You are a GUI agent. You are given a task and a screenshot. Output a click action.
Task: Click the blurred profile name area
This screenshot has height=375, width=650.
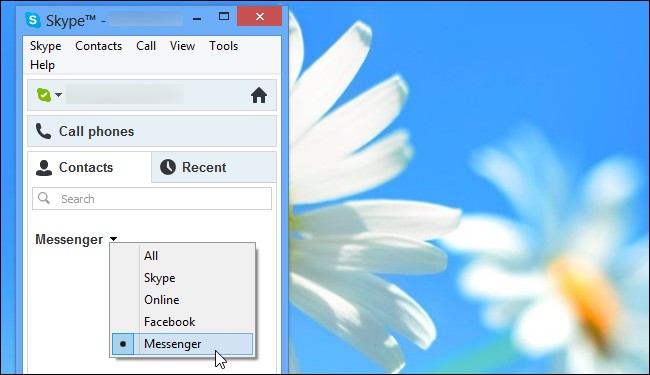[125, 95]
